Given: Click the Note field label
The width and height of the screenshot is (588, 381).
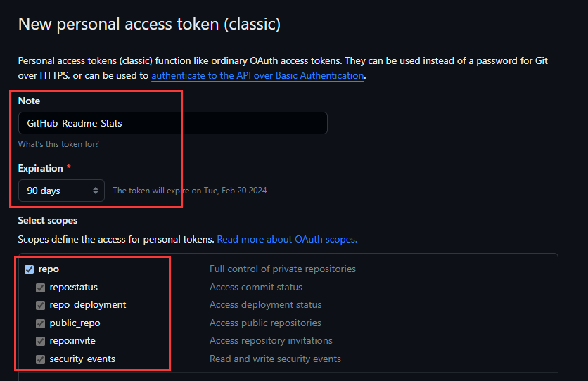Looking at the screenshot, I should [x=29, y=101].
